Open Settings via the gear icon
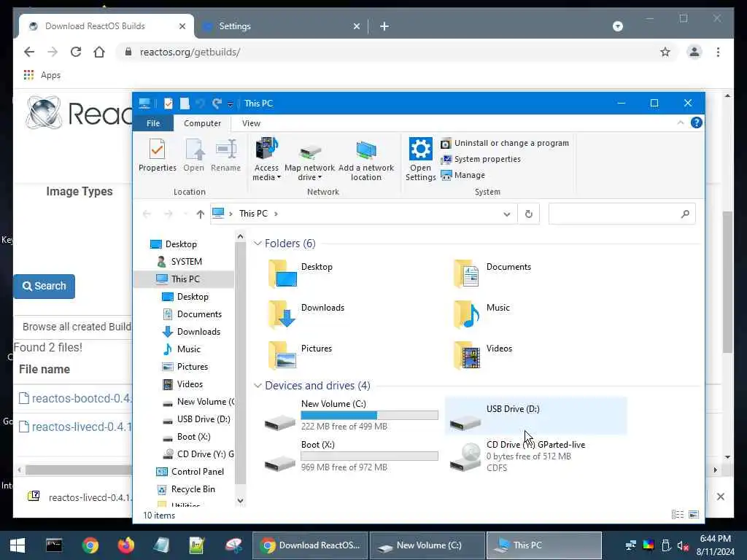Screen dimensions: 747x560 420,159
